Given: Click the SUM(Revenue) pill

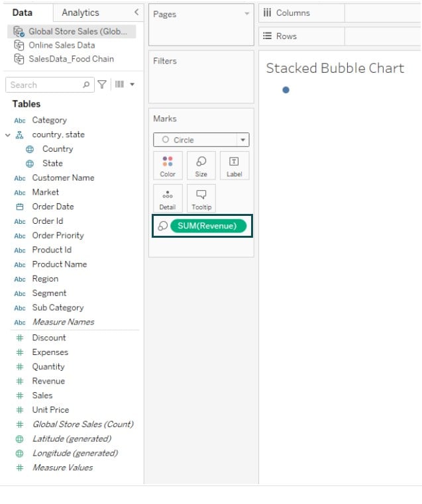Looking at the screenshot, I should 208,226.
